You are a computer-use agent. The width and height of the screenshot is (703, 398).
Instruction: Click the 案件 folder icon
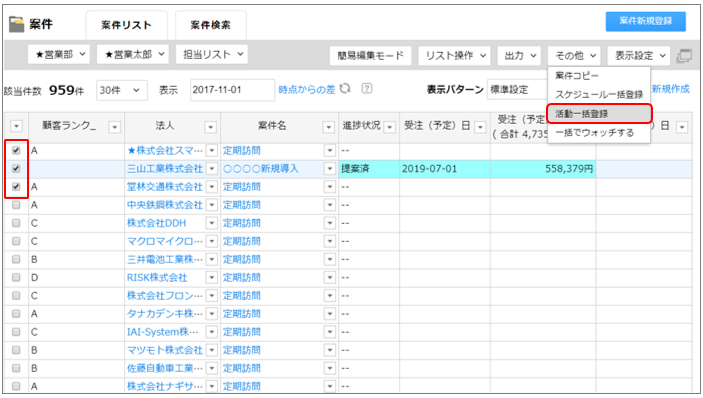pos(17,24)
